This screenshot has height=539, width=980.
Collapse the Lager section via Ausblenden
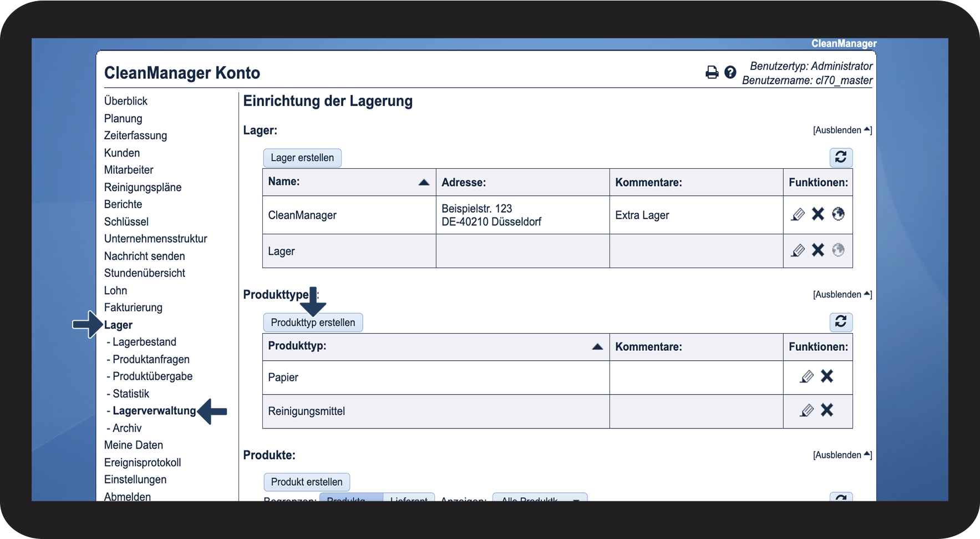tap(842, 130)
